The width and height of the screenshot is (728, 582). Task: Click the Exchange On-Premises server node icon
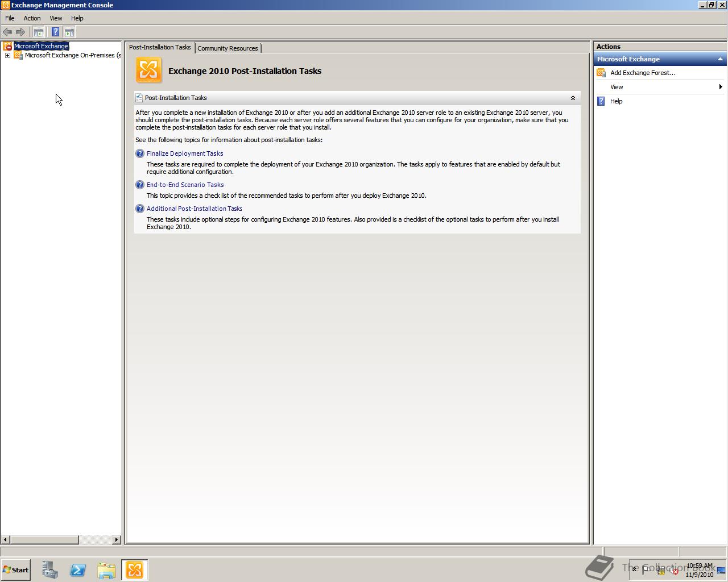click(18, 55)
